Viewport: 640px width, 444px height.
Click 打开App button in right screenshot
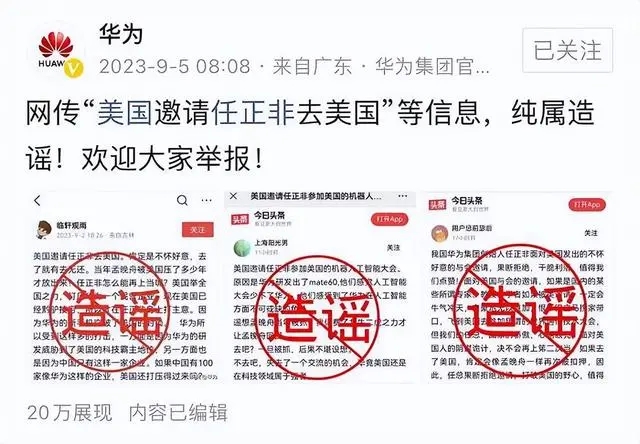[587, 204]
